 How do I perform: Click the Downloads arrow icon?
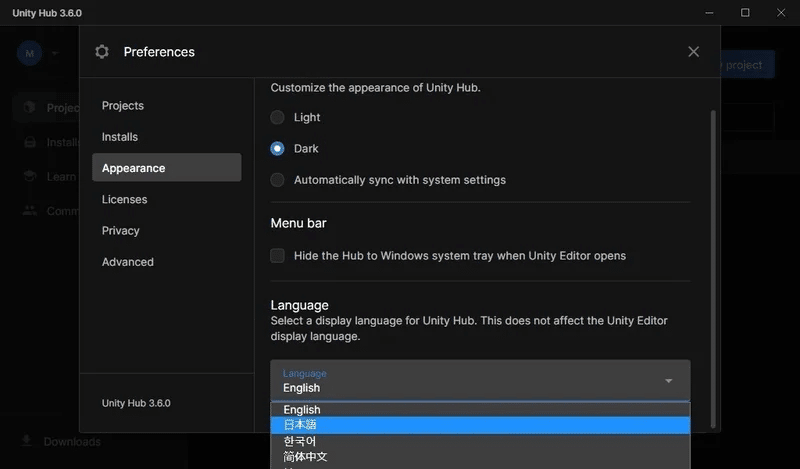(27, 441)
